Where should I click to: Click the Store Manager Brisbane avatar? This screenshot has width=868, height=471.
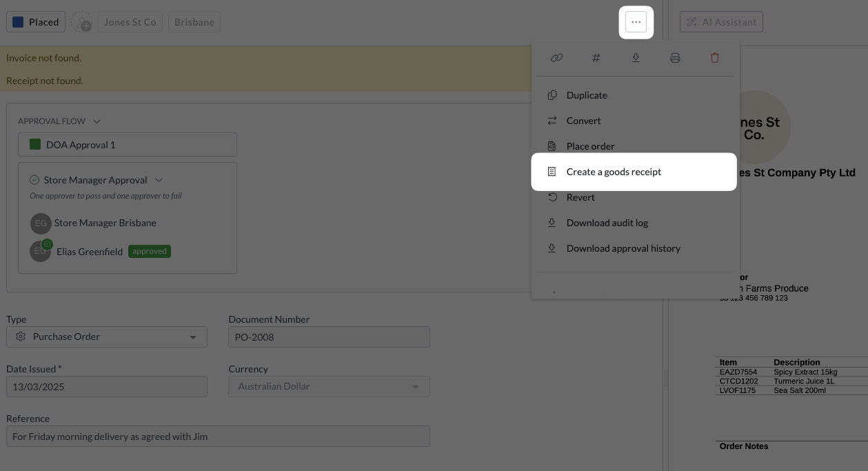pyautogui.click(x=41, y=223)
